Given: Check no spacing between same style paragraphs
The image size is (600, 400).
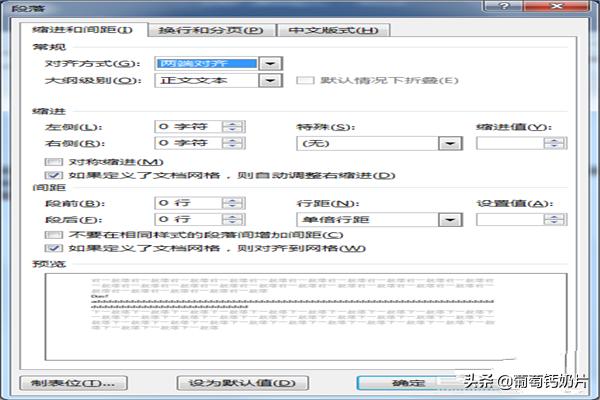Looking at the screenshot, I should click(x=54, y=235).
